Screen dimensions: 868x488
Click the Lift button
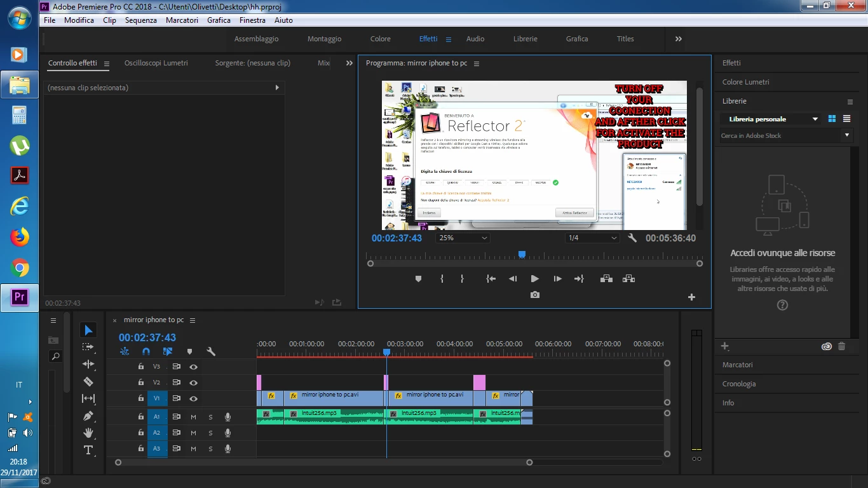[606, 279]
